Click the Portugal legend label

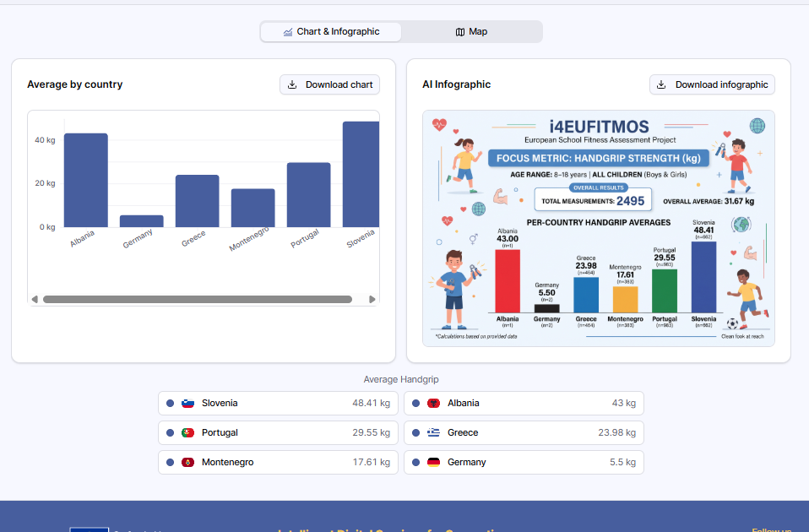tap(220, 432)
